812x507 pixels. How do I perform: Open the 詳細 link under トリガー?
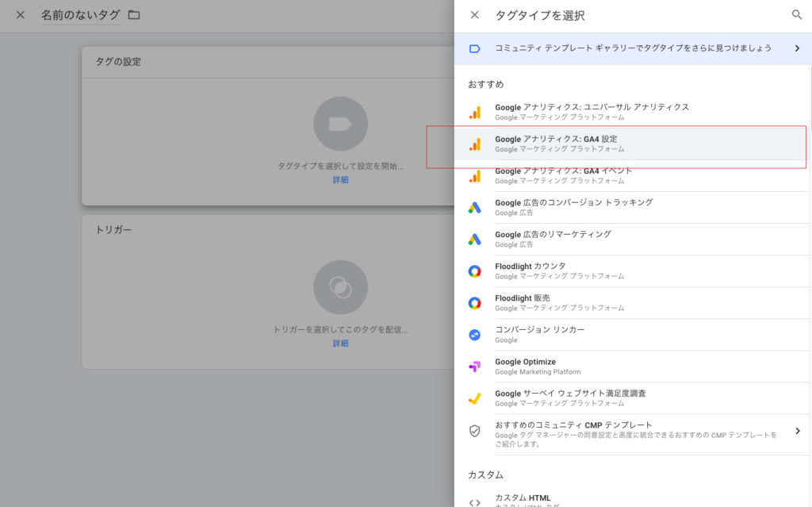[x=340, y=344]
